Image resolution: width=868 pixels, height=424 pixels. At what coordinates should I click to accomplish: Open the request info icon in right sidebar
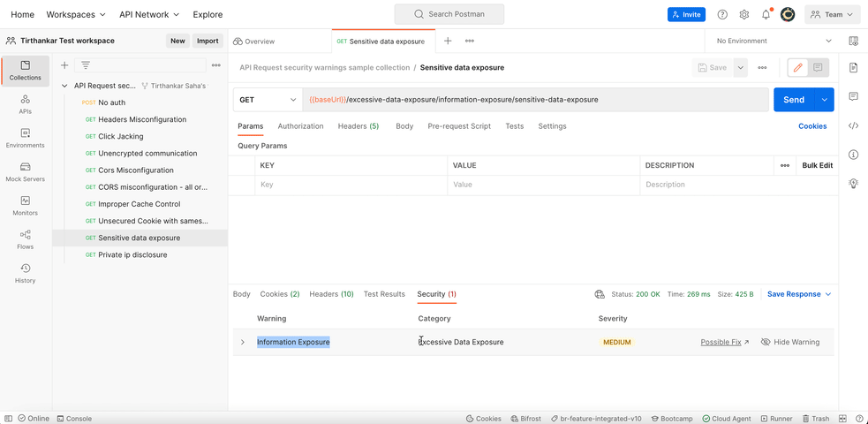(x=853, y=155)
